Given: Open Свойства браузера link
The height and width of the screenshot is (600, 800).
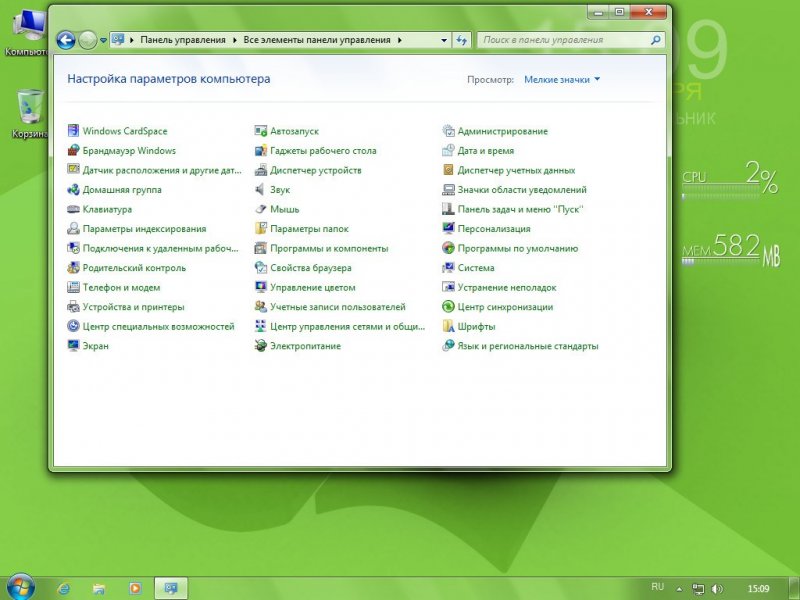Looking at the screenshot, I should (311, 268).
